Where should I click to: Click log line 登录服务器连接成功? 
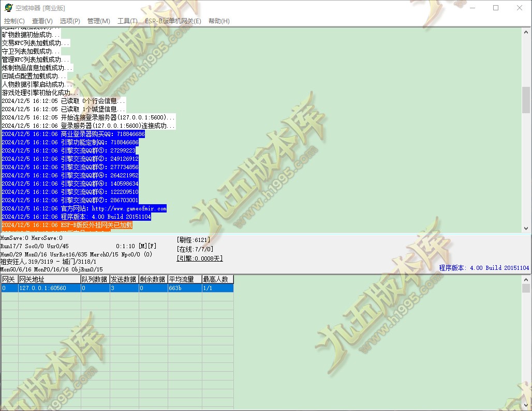pyautogui.click(x=88, y=126)
